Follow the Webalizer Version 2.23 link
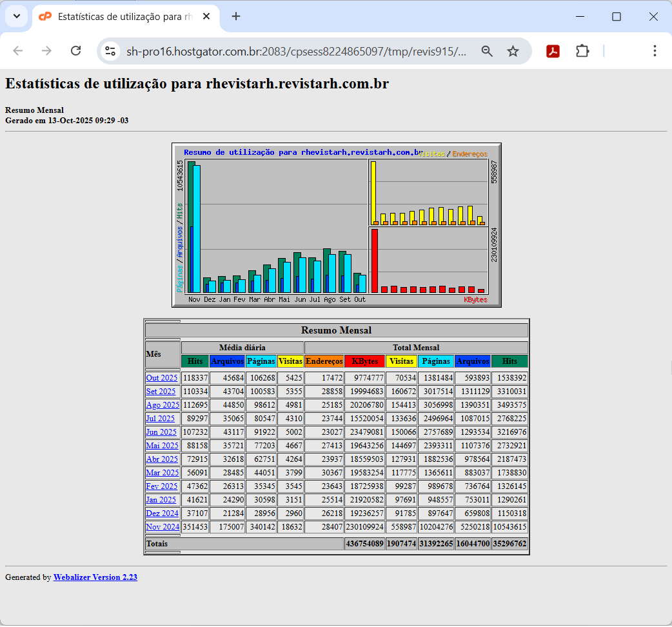The height and width of the screenshot is (627, 672). pyautogui.click(x=95, y=577)
